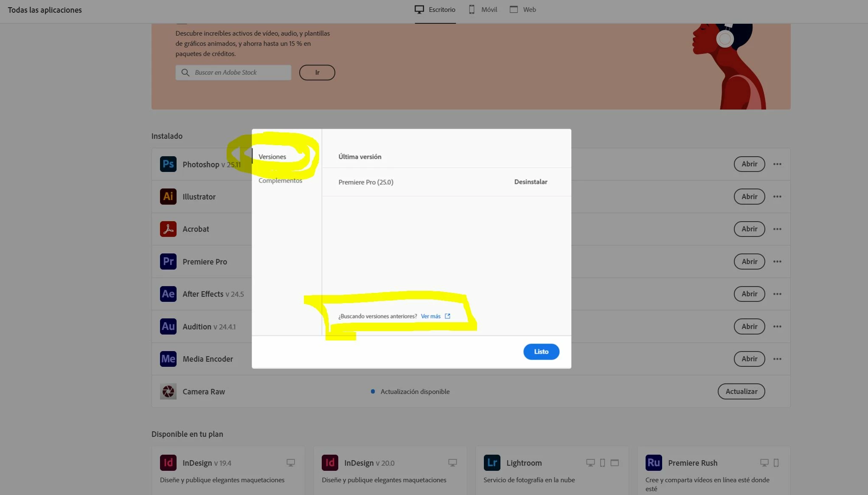Click the Media Encoder app icon
This screenshot has height=495, width=868.
point(168,359)
